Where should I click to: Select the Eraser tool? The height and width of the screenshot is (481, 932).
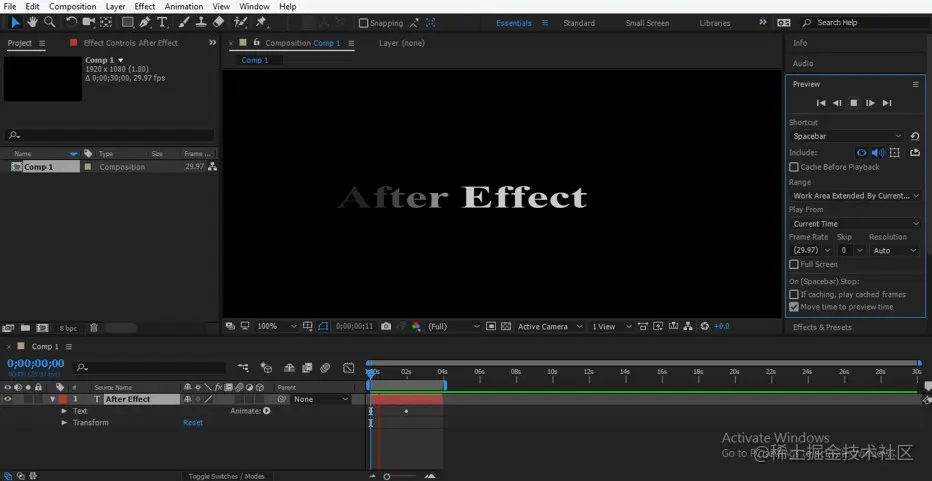pos(218,23)
